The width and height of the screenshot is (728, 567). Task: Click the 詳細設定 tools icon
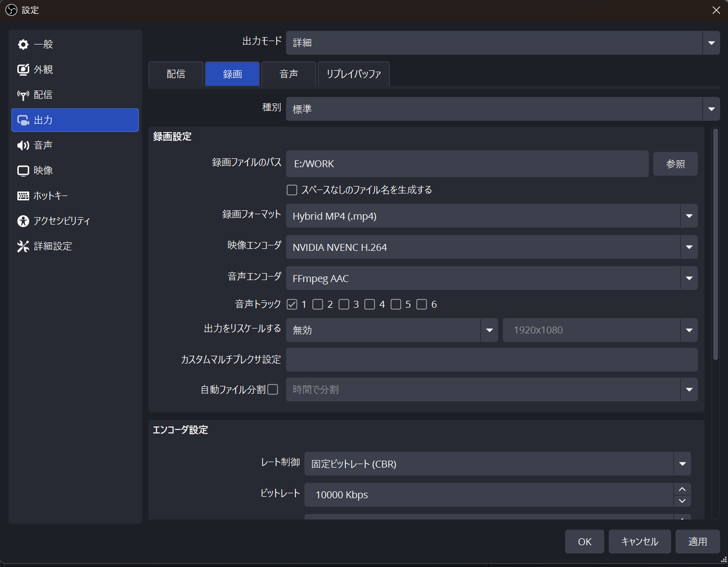[23, 246]
